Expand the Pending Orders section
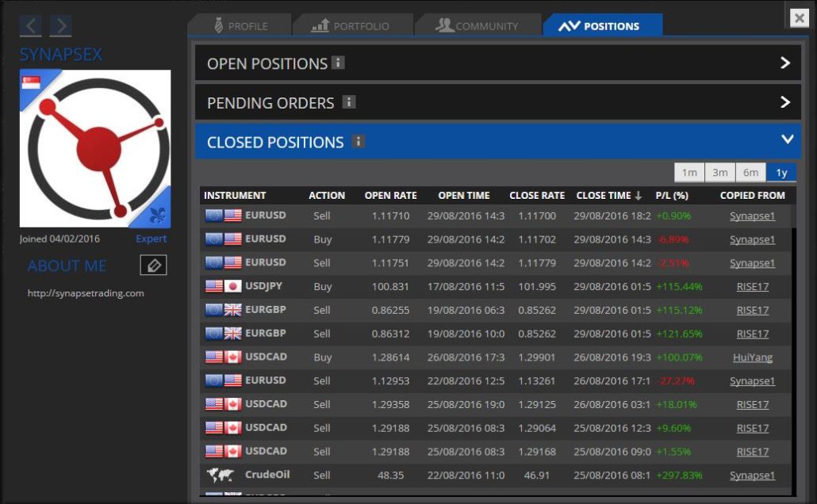The image size is (817, 504). coord(784,102)
